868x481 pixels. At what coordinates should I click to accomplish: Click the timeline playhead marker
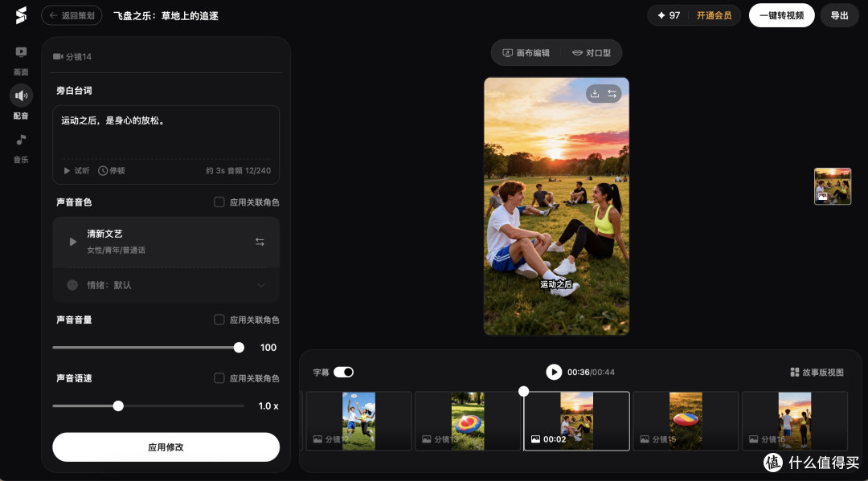point(523,391)
